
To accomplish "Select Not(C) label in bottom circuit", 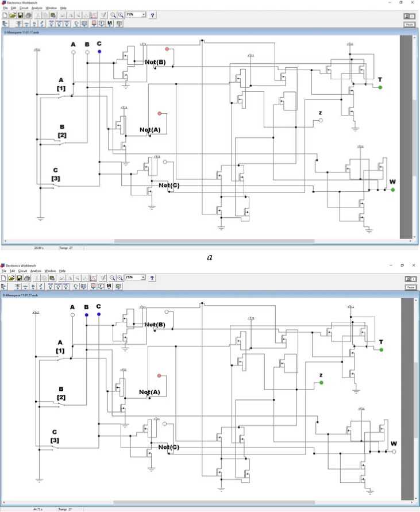I will (168, 447).
